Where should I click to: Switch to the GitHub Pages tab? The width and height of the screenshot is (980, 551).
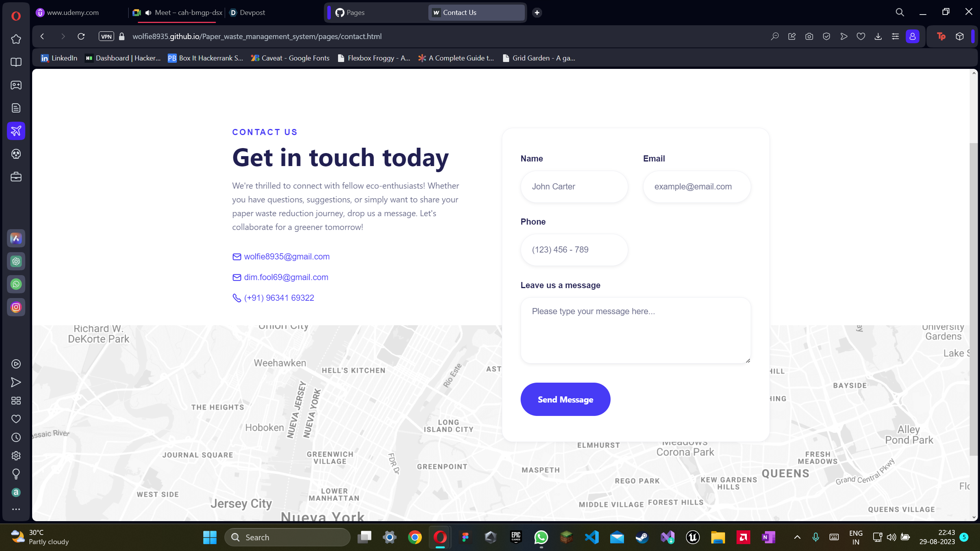(355, 13)
